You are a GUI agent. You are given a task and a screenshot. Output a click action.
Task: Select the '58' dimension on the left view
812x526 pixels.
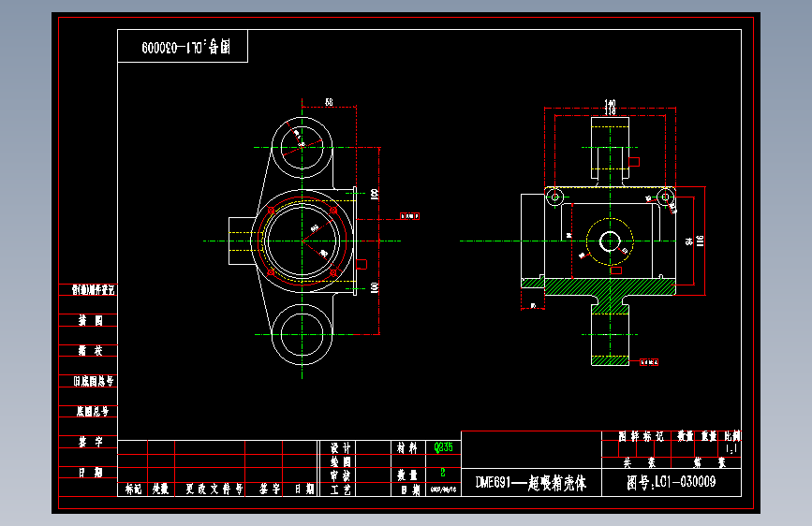329,102
